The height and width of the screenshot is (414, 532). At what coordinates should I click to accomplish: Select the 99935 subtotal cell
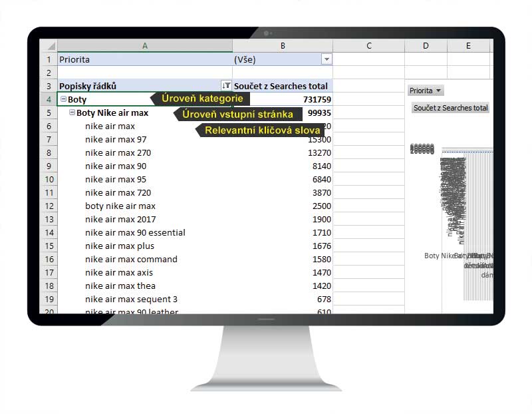click(283, 112)
